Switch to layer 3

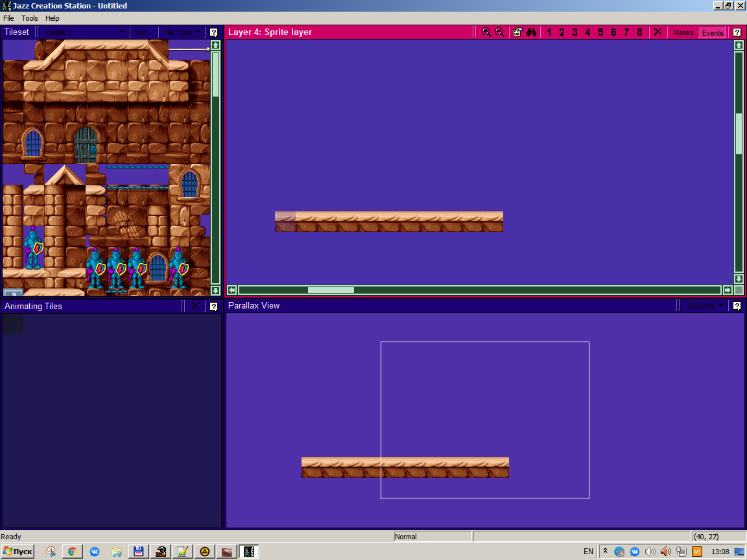[x=575, y=32]
